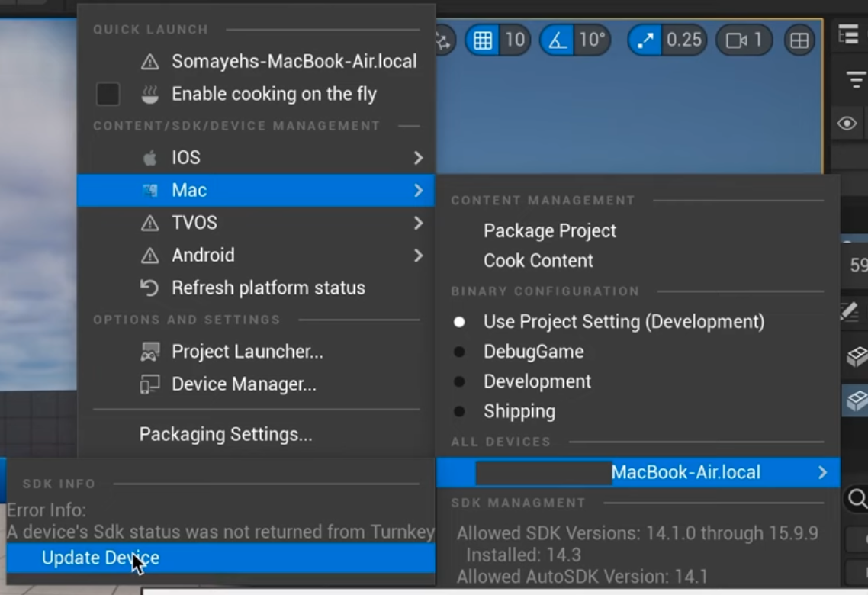Click the Project Launcher icon
The image size is (868, 595).
tap(150, 352)
